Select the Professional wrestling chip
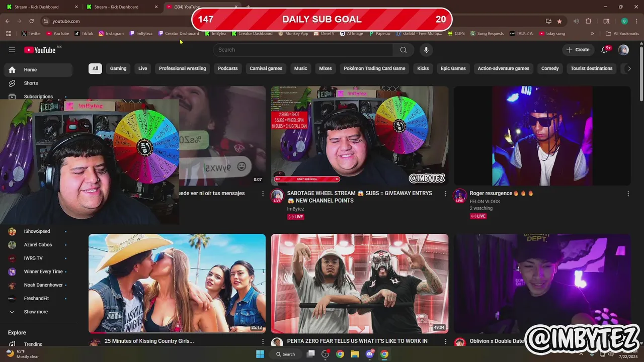The height and width of the screenshot is (362, 644). [x=183, y=68]
